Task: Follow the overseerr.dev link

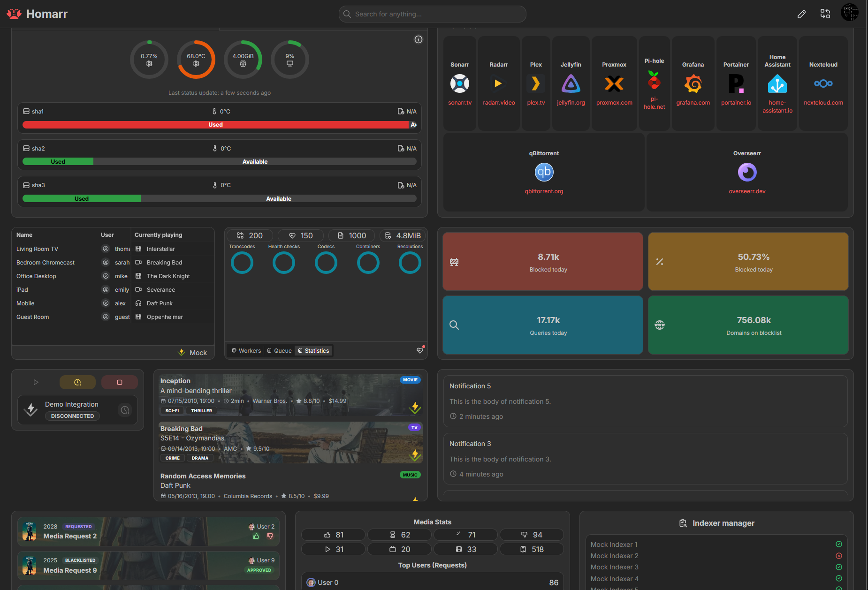Action: [x=747, y=191]
